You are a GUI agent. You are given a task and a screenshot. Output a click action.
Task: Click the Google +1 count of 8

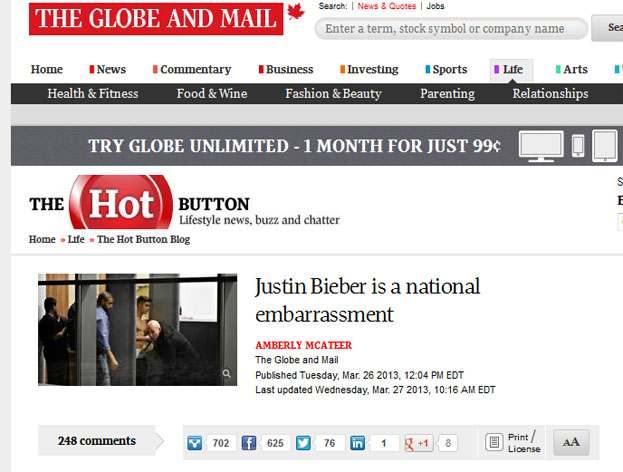[x=448, y=443]
